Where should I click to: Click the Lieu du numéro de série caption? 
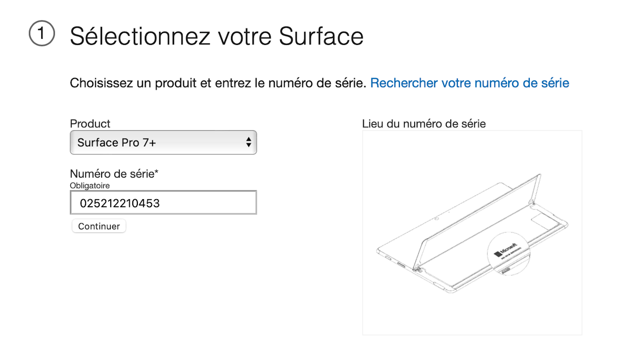[x=424, y=123]
